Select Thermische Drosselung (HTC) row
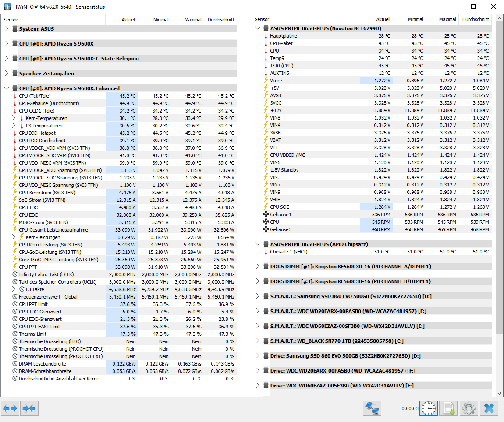This screenshot has width=504, height=422. [124, 341]
